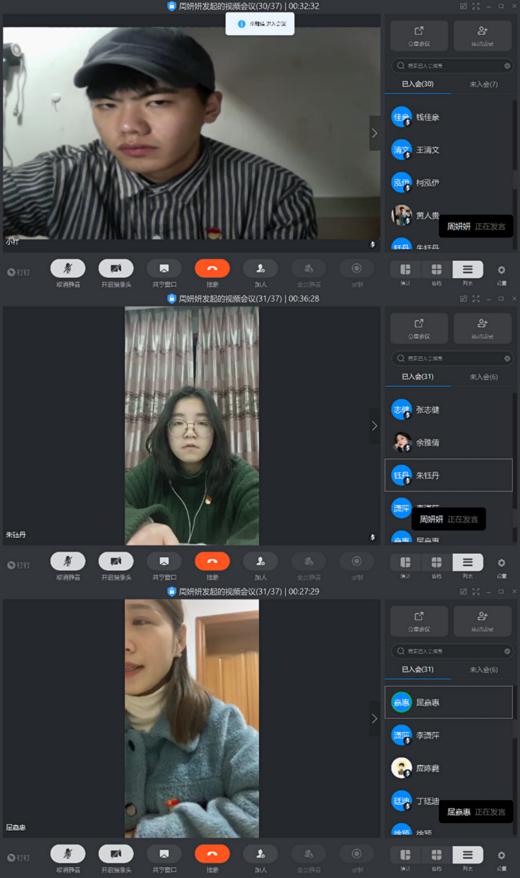The width and height of the screenshot is (520, 878).
Task: Focus the participant search field in the 00:27:29 window
Action: 451,651
